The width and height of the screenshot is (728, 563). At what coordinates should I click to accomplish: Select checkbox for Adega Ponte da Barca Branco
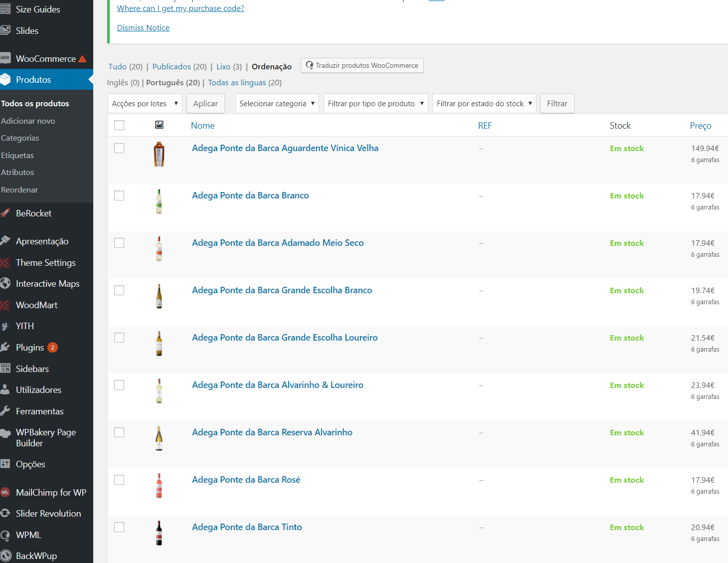click(119, 195)
